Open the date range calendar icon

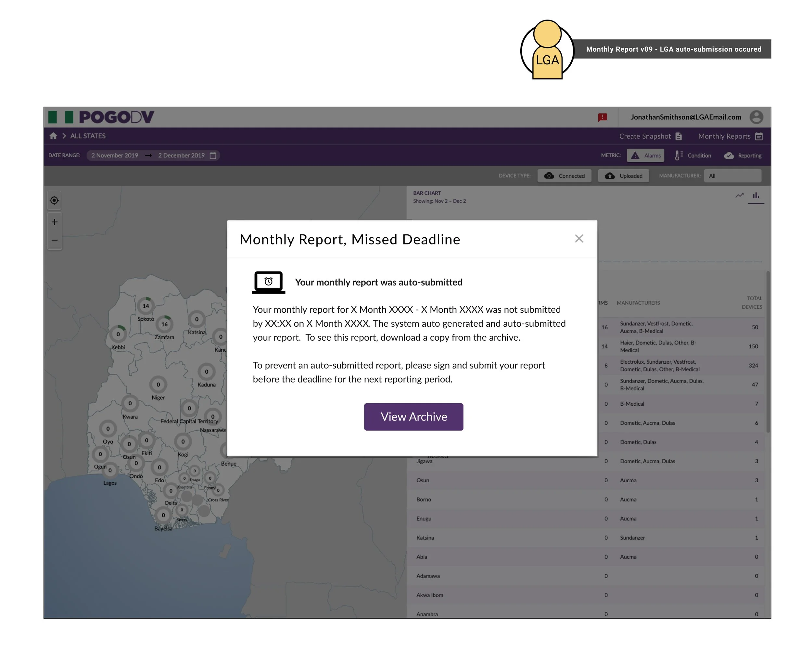pos(213,155)
